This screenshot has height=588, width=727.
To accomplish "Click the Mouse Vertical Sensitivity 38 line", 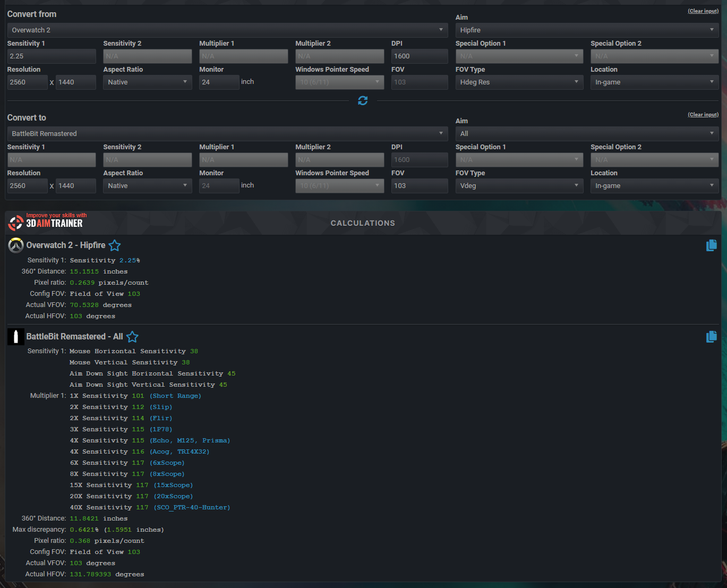I will coord(130,362).
